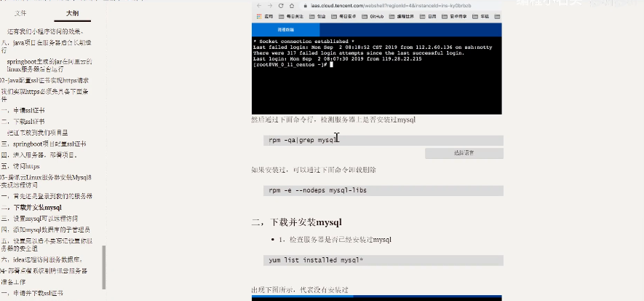Jump to 'java项目在服务器后台长期运行' in outline
The width and height of the screenshot is (644, 301).
[47, 46]
